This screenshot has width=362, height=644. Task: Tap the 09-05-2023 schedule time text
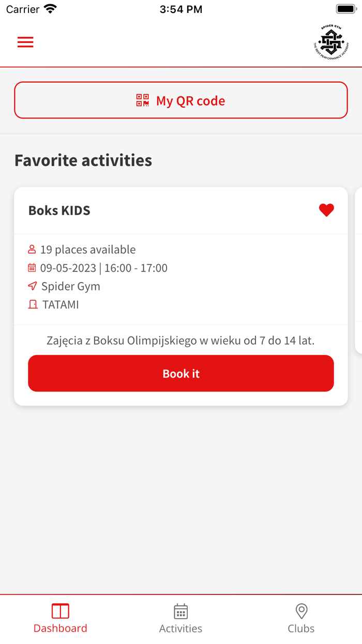click(x=104, y=268)
